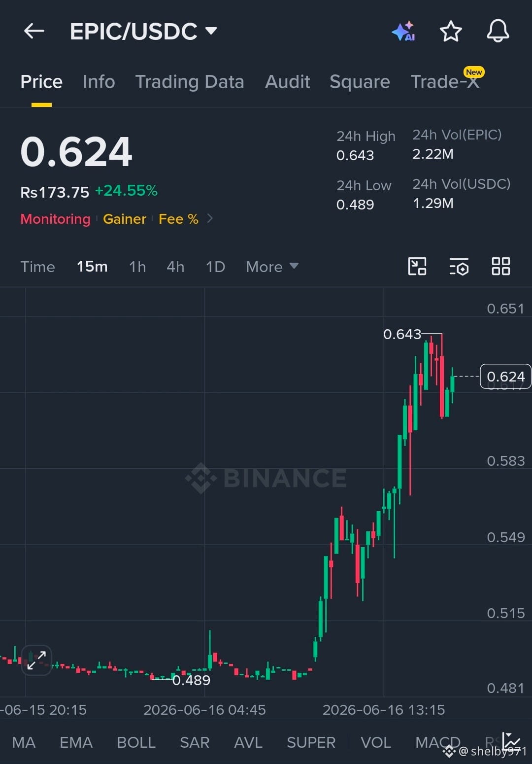The height and width of the screenshot is (764, 532).
Task: Select the Time chart interval
Action: tap(37, 267)
